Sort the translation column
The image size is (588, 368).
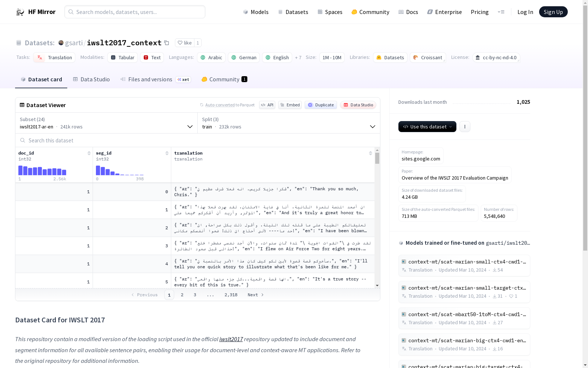point(370,153)
